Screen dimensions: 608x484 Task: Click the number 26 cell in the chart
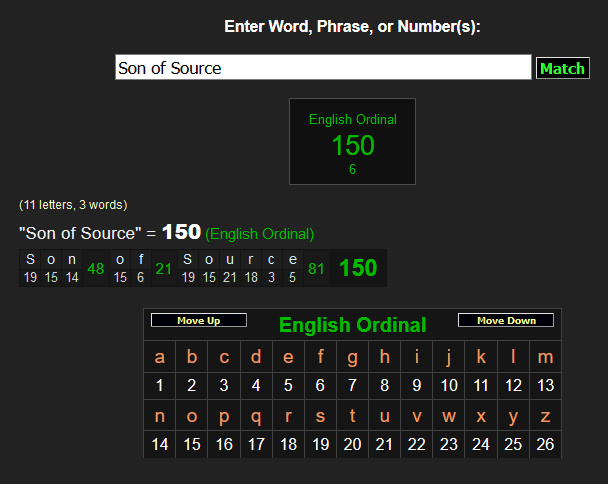pos(545,445)
